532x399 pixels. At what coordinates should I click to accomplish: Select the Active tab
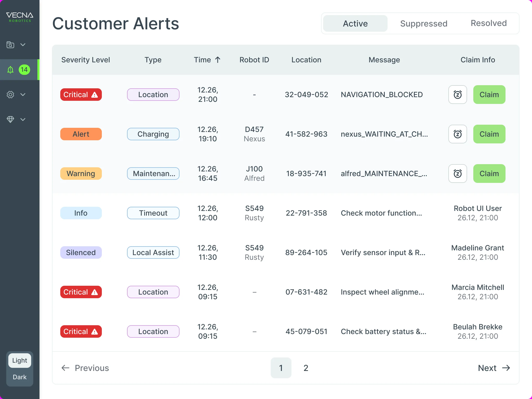(355, 23)
